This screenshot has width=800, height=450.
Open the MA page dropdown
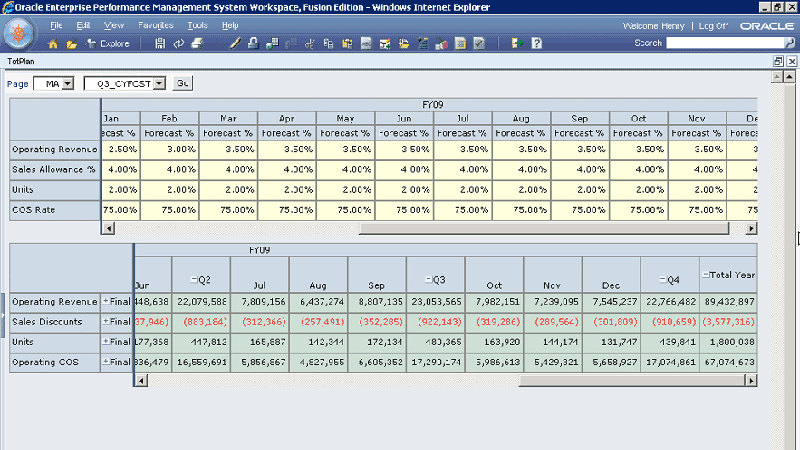click(x=67, y=84)
